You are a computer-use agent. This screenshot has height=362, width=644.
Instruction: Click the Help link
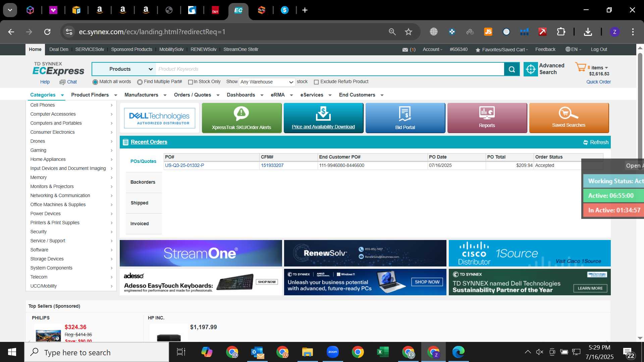45,82
